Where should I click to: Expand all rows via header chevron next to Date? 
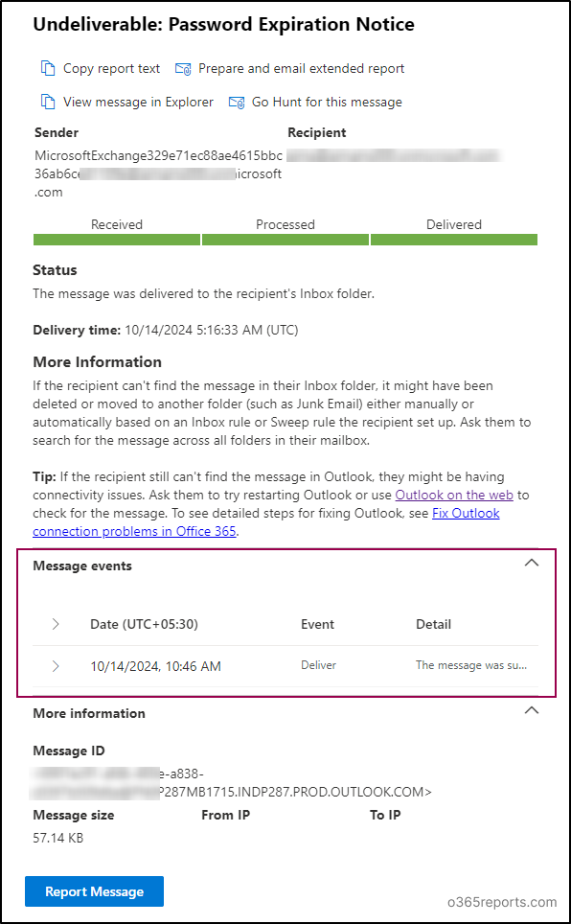56,624
